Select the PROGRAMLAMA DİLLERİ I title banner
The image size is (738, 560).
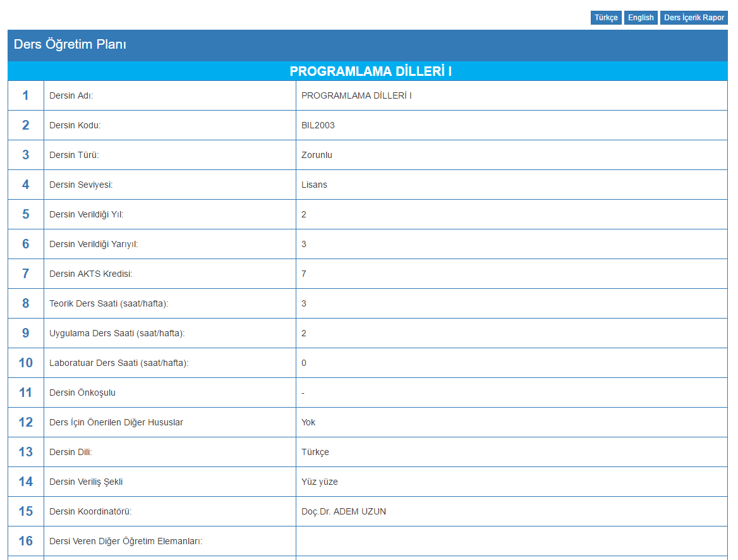click(370, 71)
